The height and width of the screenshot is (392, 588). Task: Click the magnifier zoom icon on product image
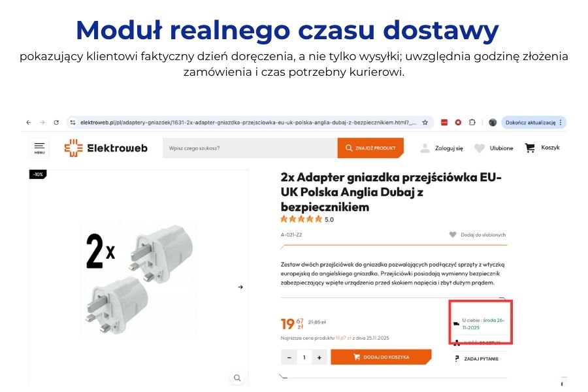point(237,378)
